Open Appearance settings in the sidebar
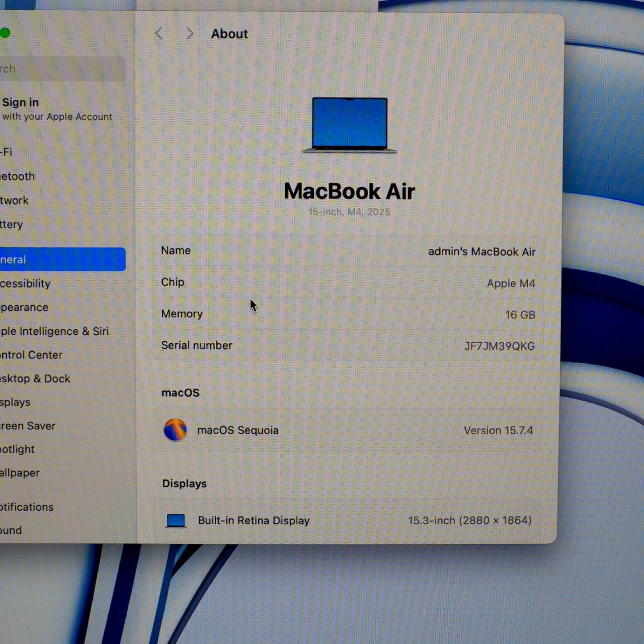 pos(24,308)
